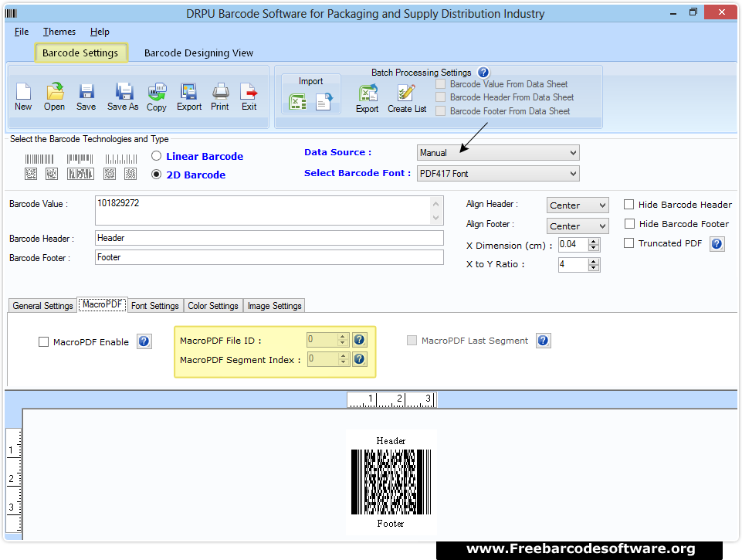
Task: Import data from text file icon
Action: [x=324, y=101]
